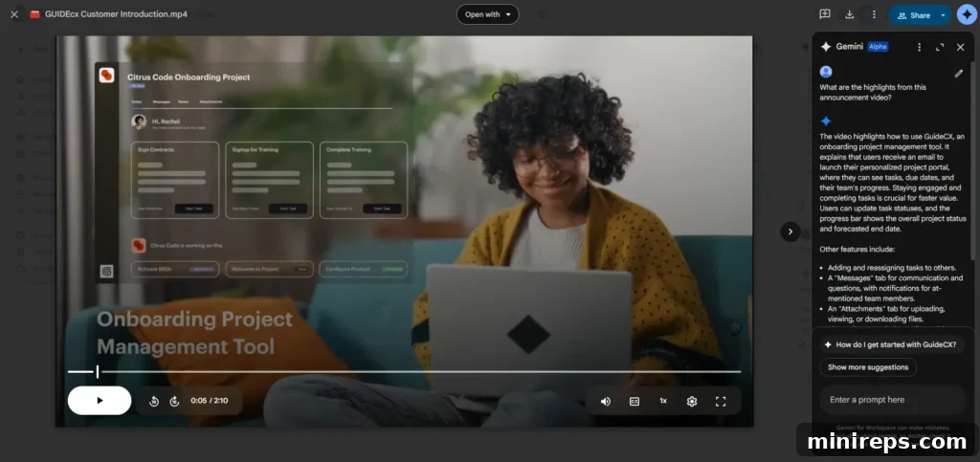
Task: Rewind the video by 10 seconds
Action: pyautogui.click(x=154, y=402)
